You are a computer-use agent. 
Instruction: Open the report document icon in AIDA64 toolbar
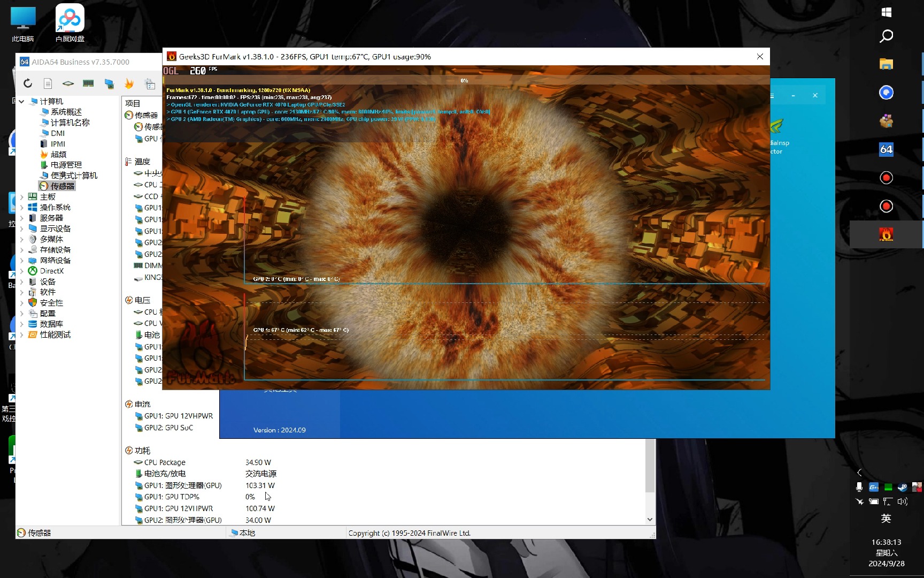48,83
